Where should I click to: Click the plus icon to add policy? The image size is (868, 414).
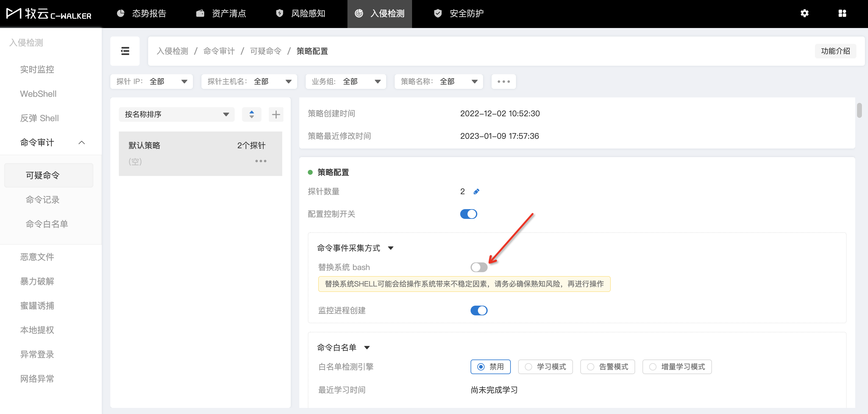tap(276, 114)
